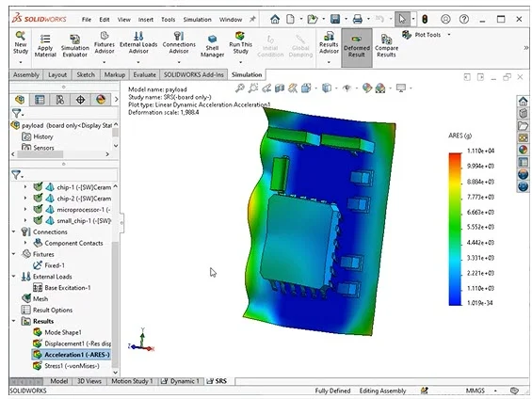Image resolution: width=532 pixels, height=399 pixels.
Task: Open View Settings monitor icon
Action: coord(401,88)
